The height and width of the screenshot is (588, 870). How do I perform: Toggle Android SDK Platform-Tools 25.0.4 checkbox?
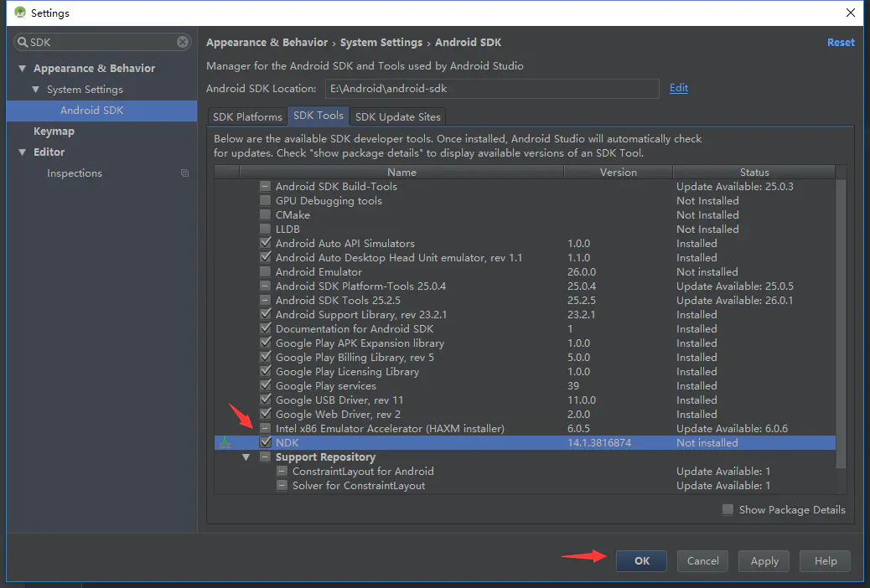coord(265,286)
